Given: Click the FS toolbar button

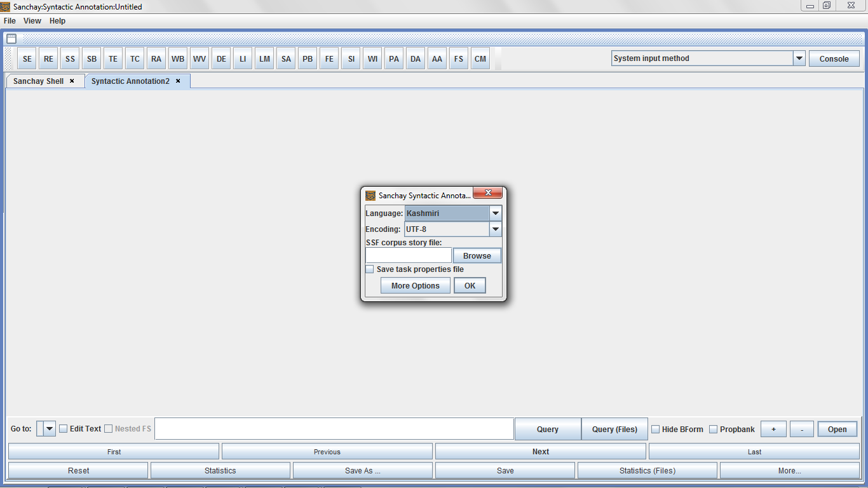Looking at the screenshot, I should [459, 58].
